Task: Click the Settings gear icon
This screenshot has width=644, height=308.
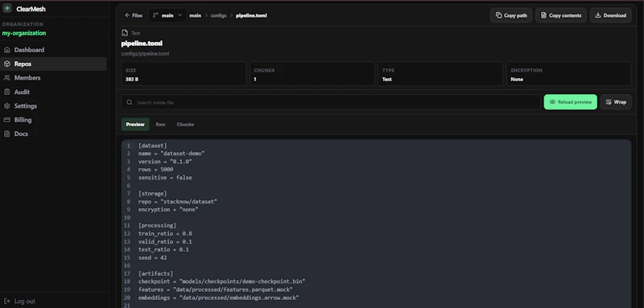Action: 7,106
